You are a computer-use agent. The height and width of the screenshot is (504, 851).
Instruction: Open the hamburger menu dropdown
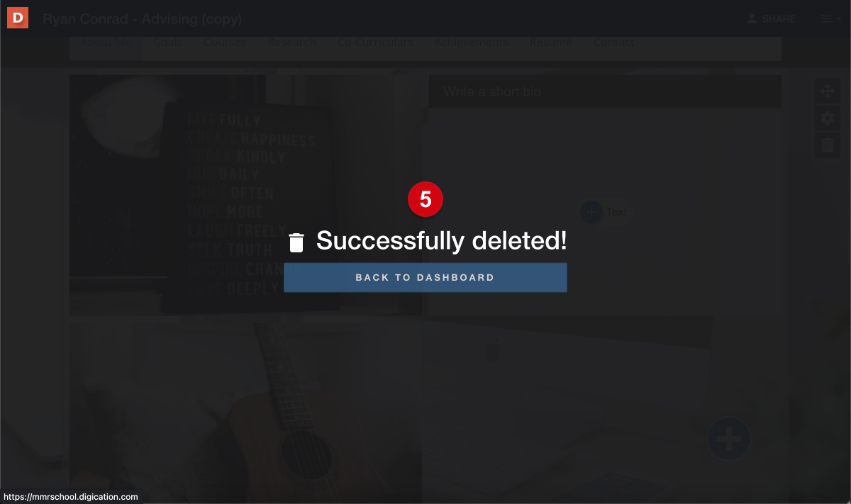pos(830,19)
